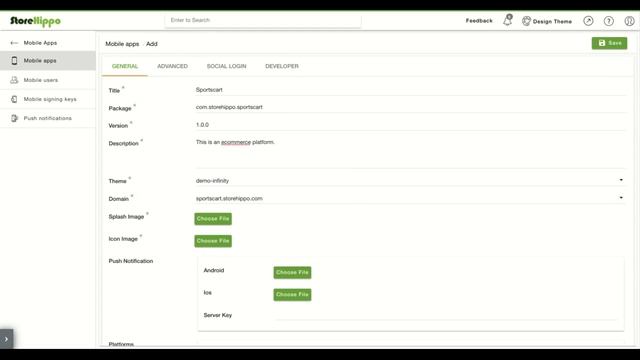The width and height of the screenshot is (640, 360).
Task: Click the Mobile signing keys icon
Action: point(14,99)
